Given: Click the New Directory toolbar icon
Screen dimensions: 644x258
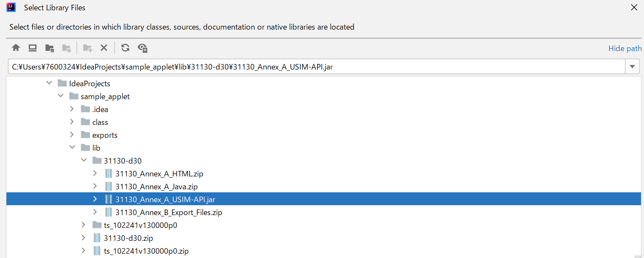Looking at the screenshot, I should [x=88, y=48].
